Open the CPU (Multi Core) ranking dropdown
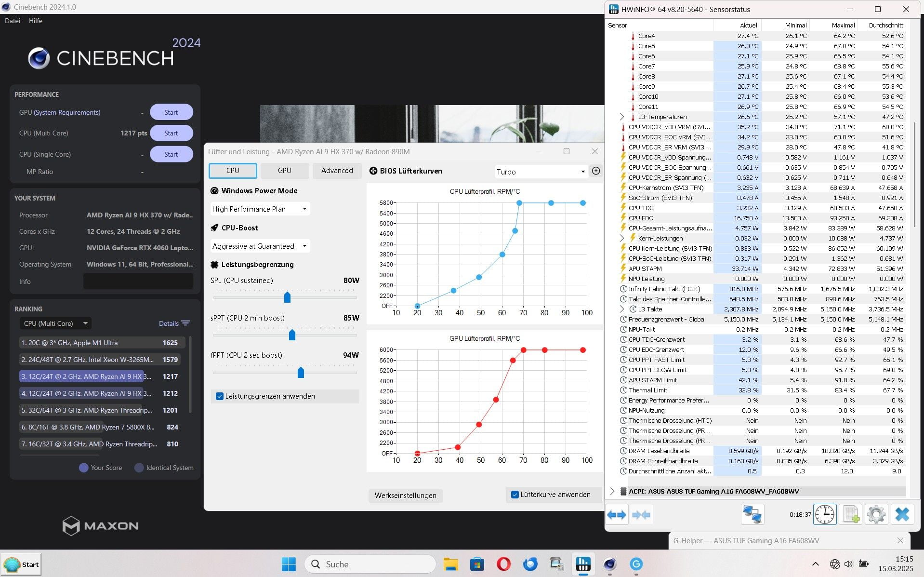The width and height of the screenshot is (924, 577). [56, 323]
